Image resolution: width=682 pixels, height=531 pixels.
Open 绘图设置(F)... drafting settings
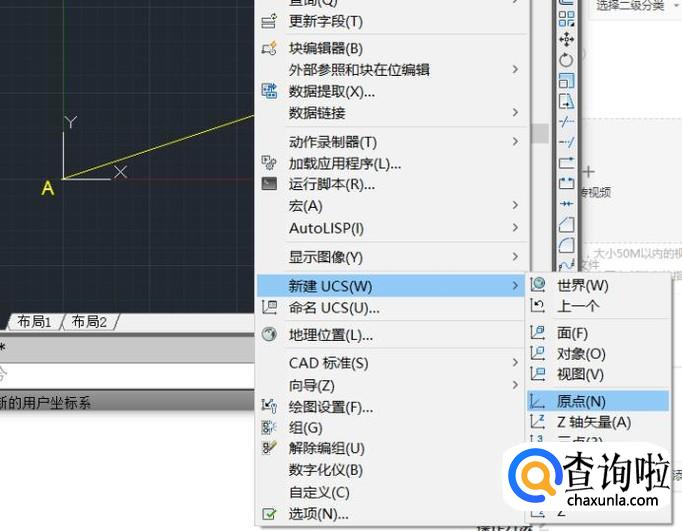tap(331, 407)
